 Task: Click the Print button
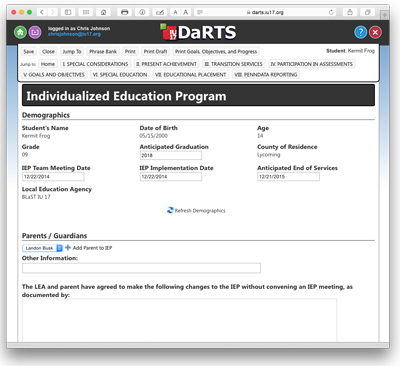click(130, 51)
